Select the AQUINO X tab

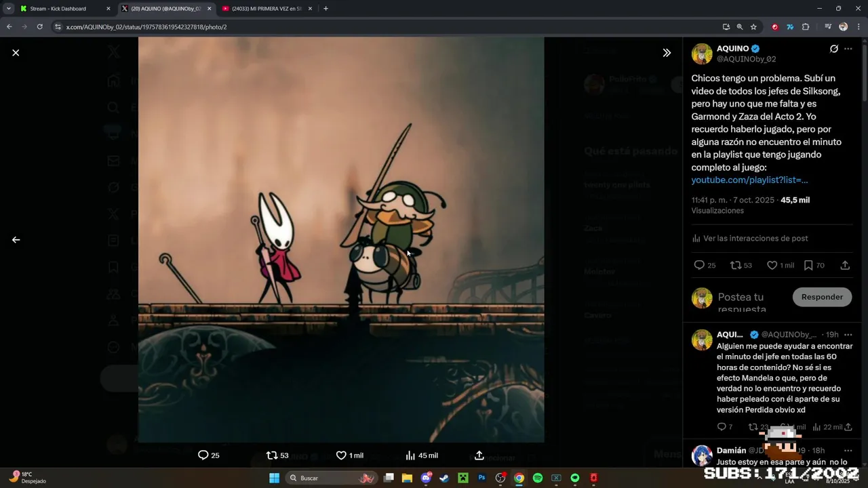pyautogui.click(x=165, y=9)
